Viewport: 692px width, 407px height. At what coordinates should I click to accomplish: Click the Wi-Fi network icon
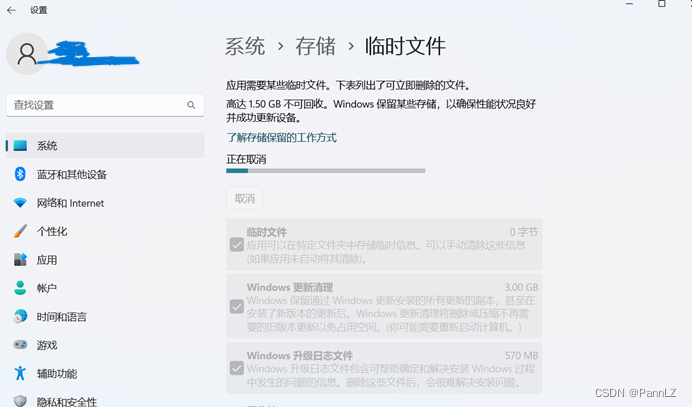(20, 203)
